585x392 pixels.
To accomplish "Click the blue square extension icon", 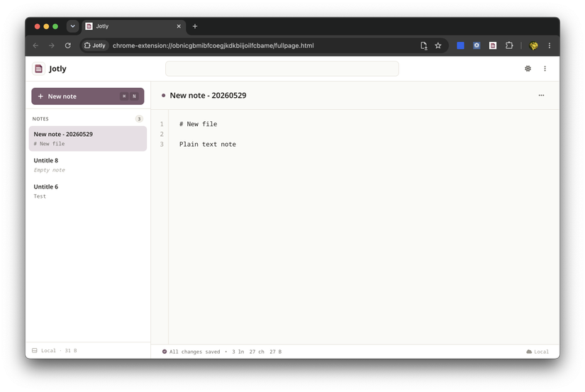I will pyautogui.click(x=460, y=45).
